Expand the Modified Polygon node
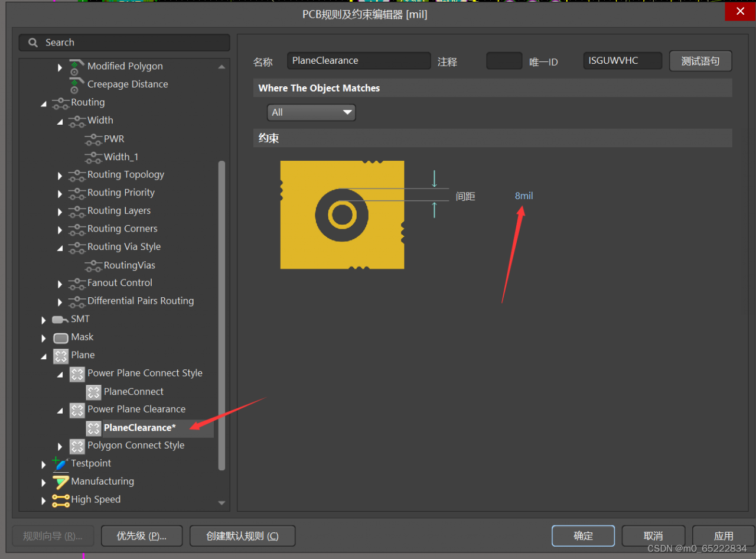This screenshot has width=756, height=559. 60,67
